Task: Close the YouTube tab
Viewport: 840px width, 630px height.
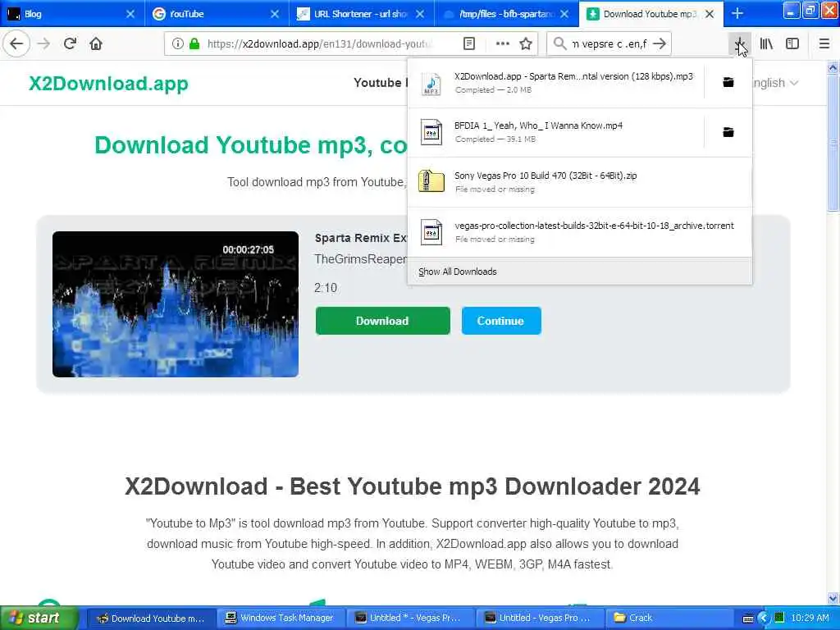Action: tap(275, 14)
